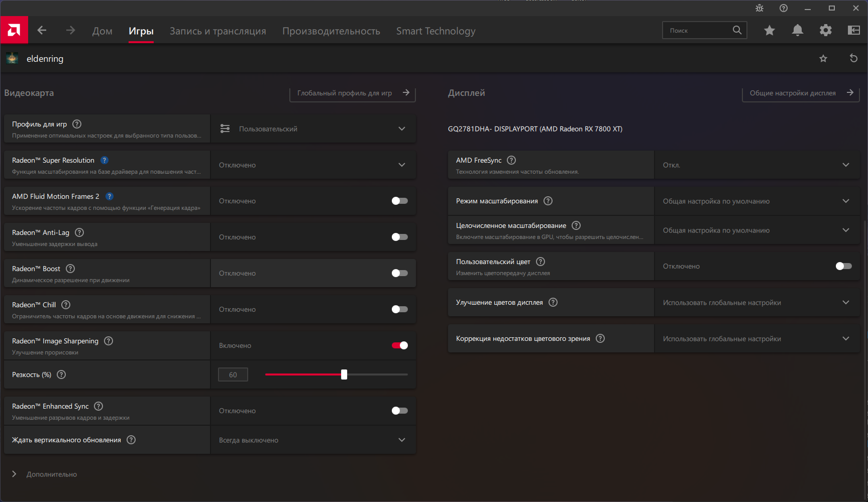Enable Radeon Boost toggle

point(400,273)
